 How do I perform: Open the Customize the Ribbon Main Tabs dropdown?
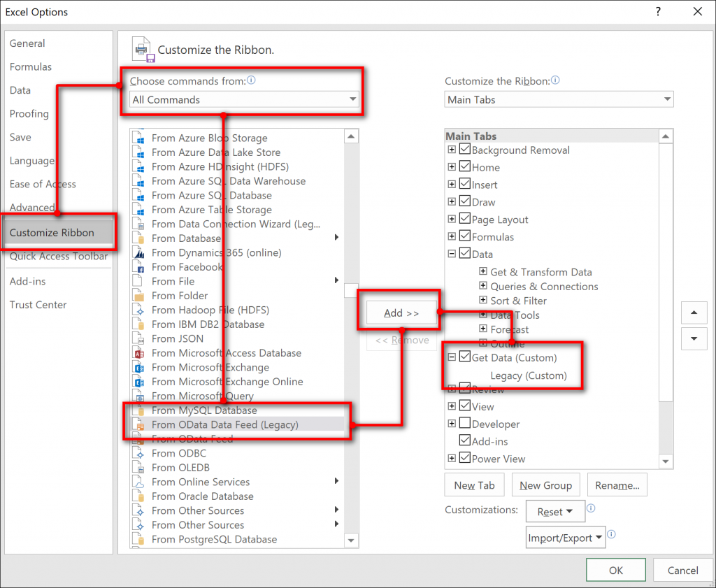[x=559, y=99]
